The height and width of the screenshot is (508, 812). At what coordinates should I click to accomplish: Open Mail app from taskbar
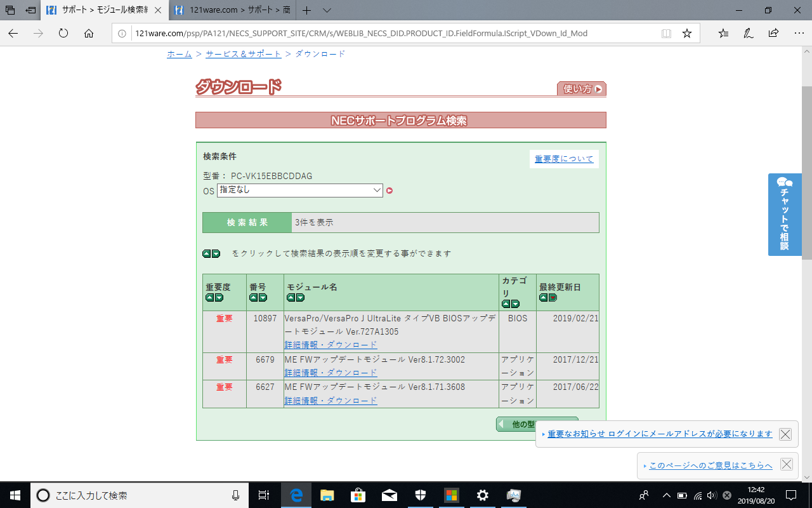point(390,495)
